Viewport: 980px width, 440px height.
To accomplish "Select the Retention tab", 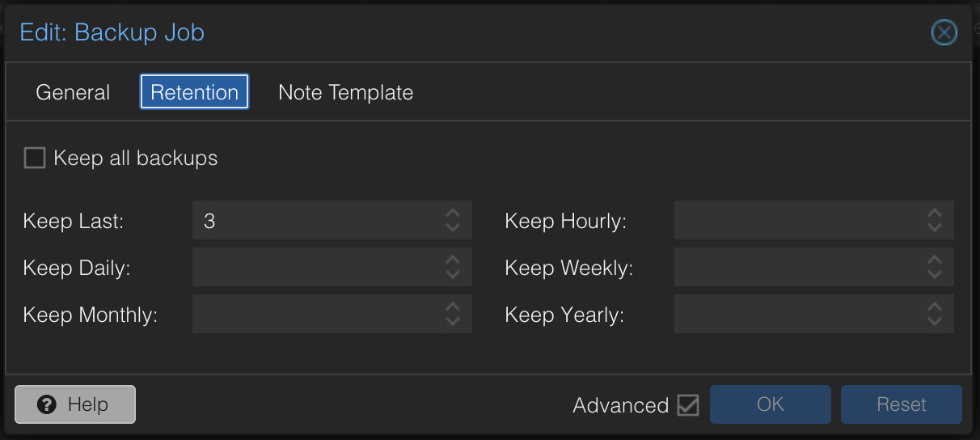I will tap(195, 92).
